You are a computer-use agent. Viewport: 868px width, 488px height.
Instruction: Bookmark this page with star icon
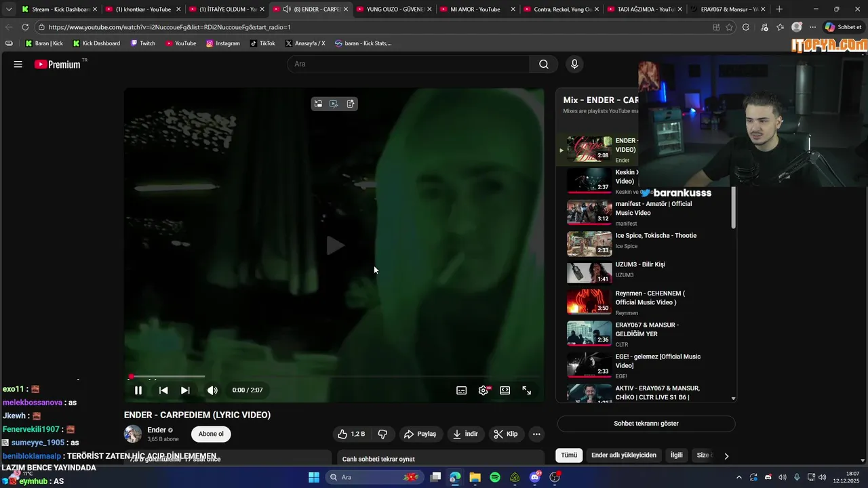[730, 27]
